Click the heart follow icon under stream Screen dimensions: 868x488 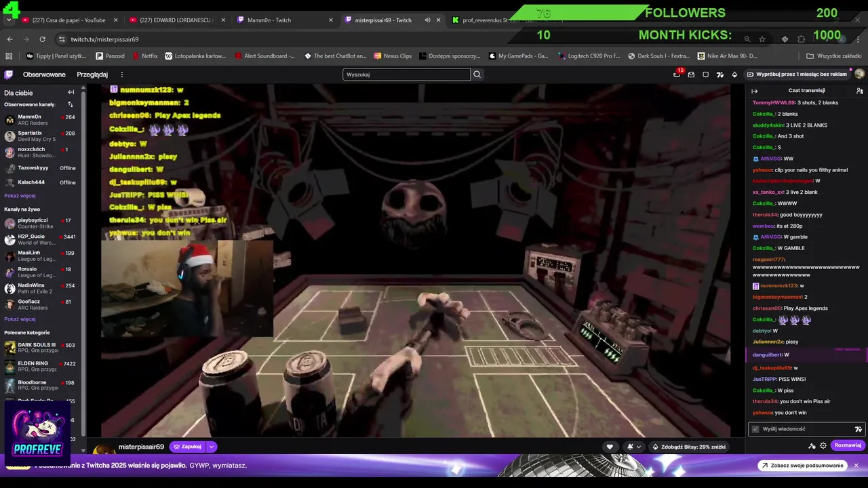click(x=610, y=447)
